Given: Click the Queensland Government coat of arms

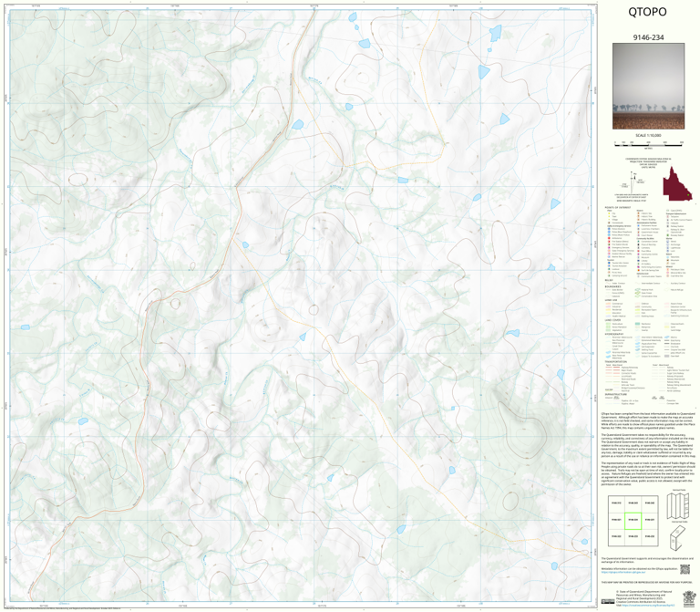Looking at the screenshot, I should [x=687, y=598].
